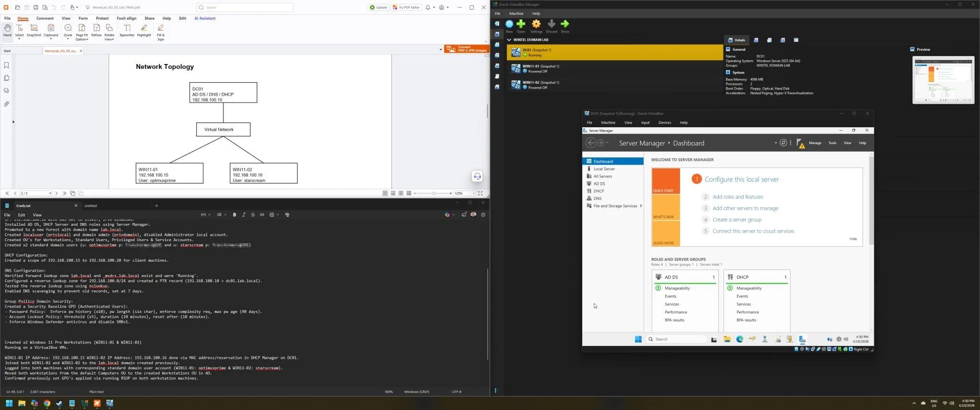Select the Typewriter tool

tap(127, 31)
